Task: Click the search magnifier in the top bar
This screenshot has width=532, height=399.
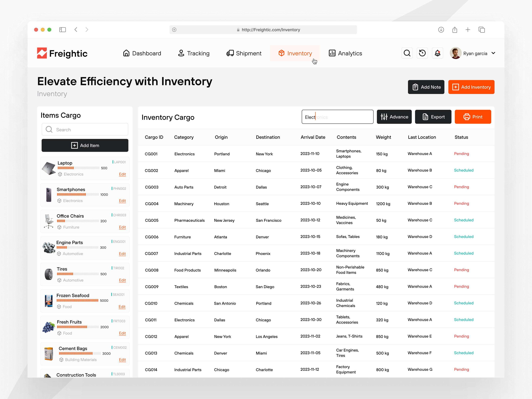Action: click(407, 53)
